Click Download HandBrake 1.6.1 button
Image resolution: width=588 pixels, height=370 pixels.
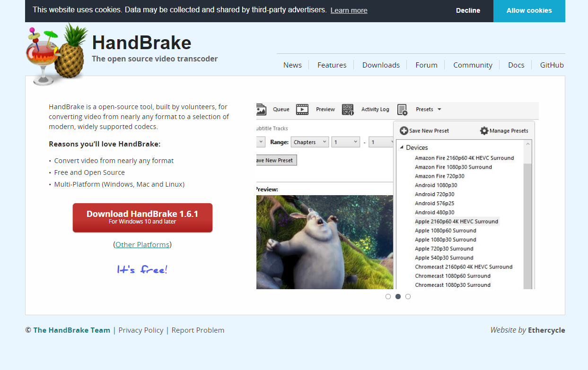142,217
